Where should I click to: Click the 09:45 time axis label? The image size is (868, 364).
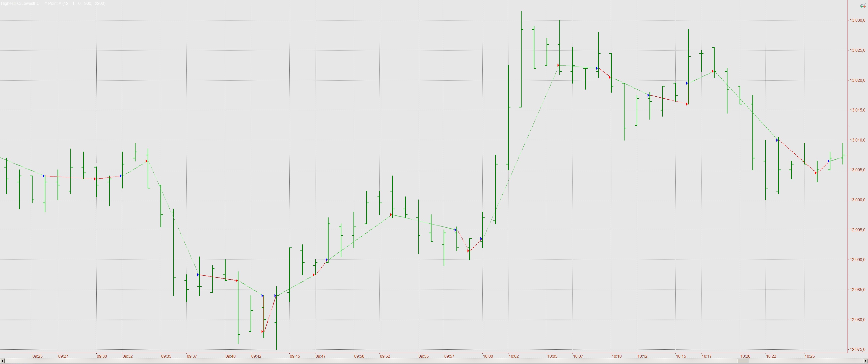295,356
